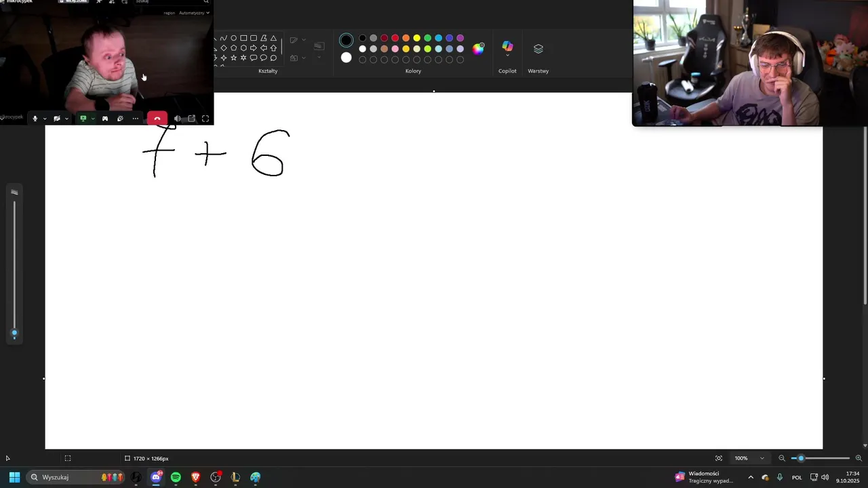Viewport: 868px width, 488px height.
Task: Select the right arrow shape
Action: [x=254, y=48]
